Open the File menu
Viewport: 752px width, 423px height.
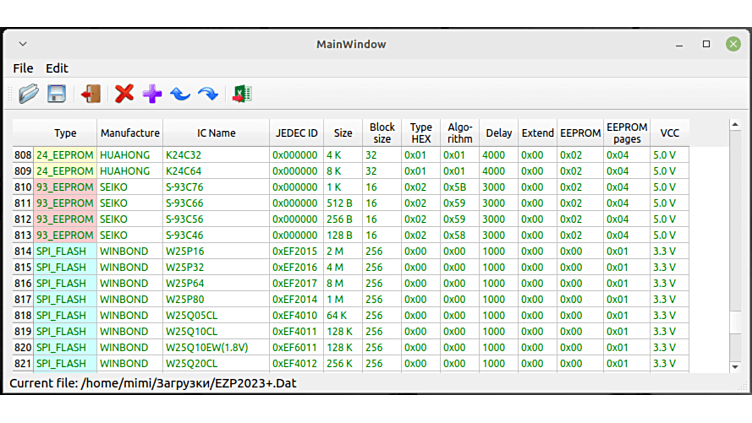pos(22,68)
